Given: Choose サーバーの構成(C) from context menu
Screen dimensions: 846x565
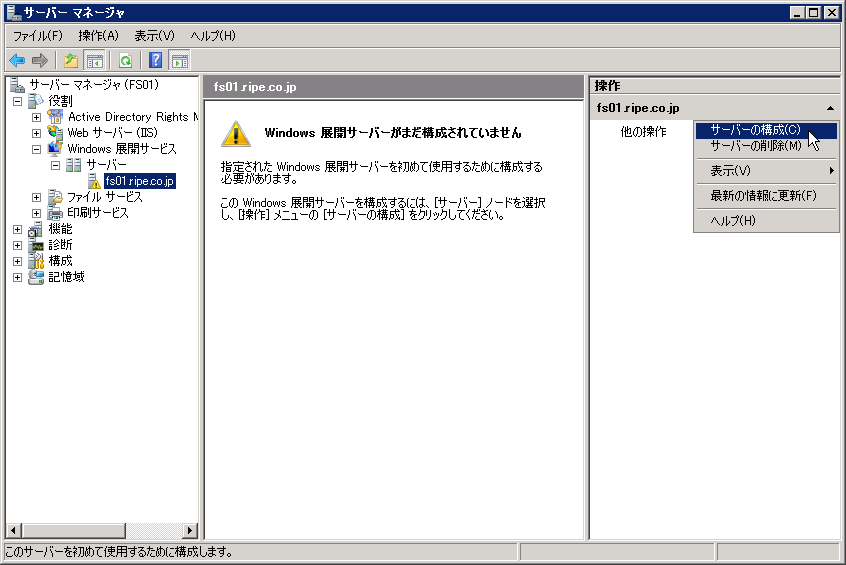Looking at the screenshot, I should 766,130.
